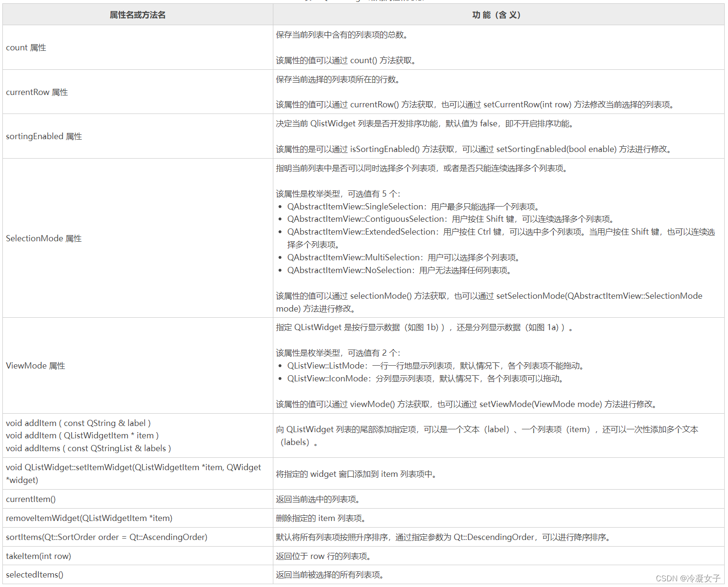This screenshot has width=728, height=587.
Task: Click the QAbstractItemView::MultiSelection bullet
Action: tap(404, 257)
